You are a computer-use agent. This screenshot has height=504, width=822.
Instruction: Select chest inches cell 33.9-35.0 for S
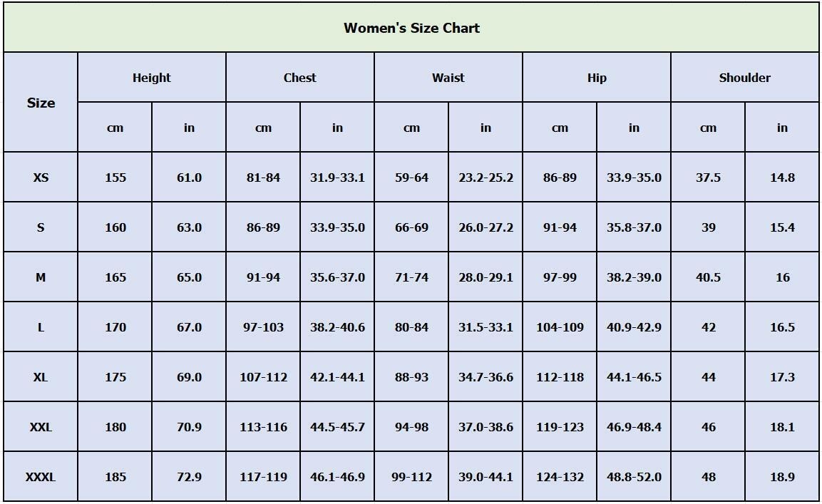tap(337, 227)
